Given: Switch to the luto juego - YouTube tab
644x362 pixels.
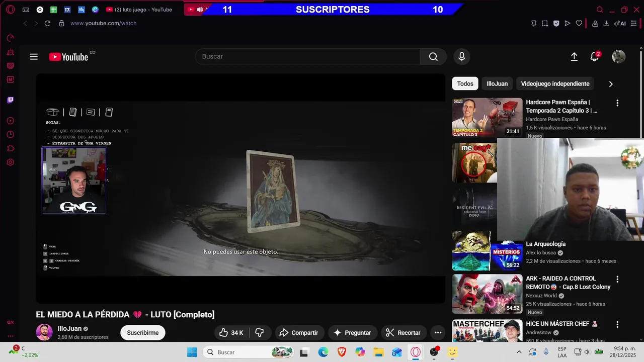Looking at the screenshot, I should [x=139, y=10].
